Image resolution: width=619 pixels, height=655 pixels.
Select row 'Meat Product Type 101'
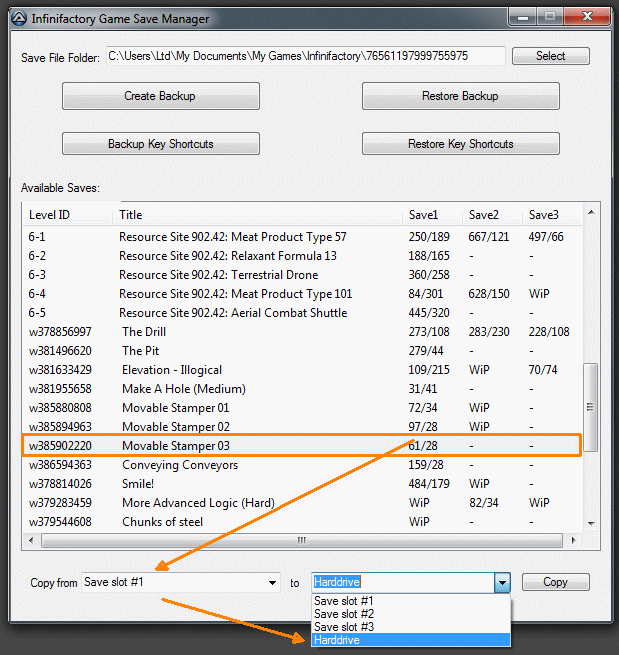pos(302,294)
